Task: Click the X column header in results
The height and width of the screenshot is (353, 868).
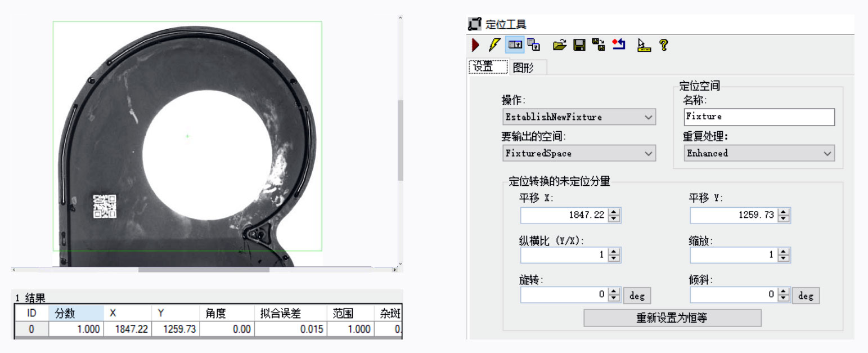Action: pyautogui.click(x=127, y=314)
